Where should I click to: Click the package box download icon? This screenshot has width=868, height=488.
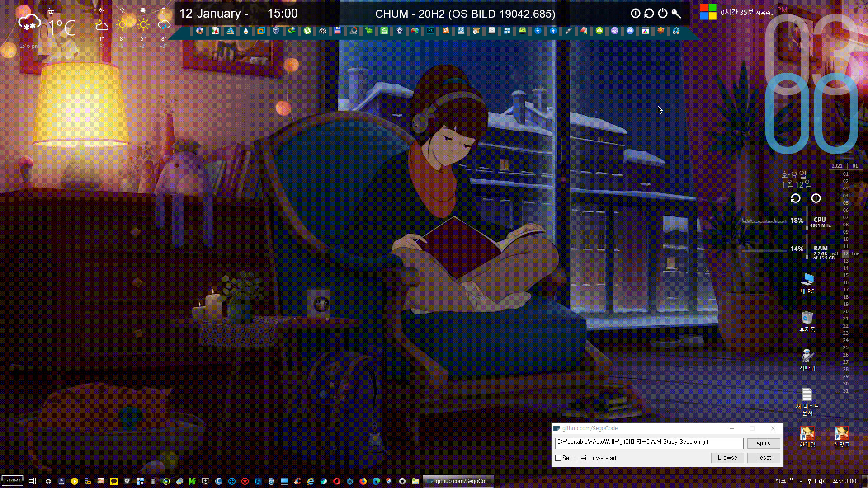pos(661,31)
